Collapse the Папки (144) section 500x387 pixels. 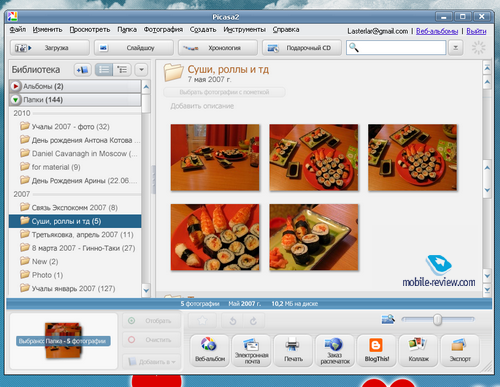tap(15, 100)
